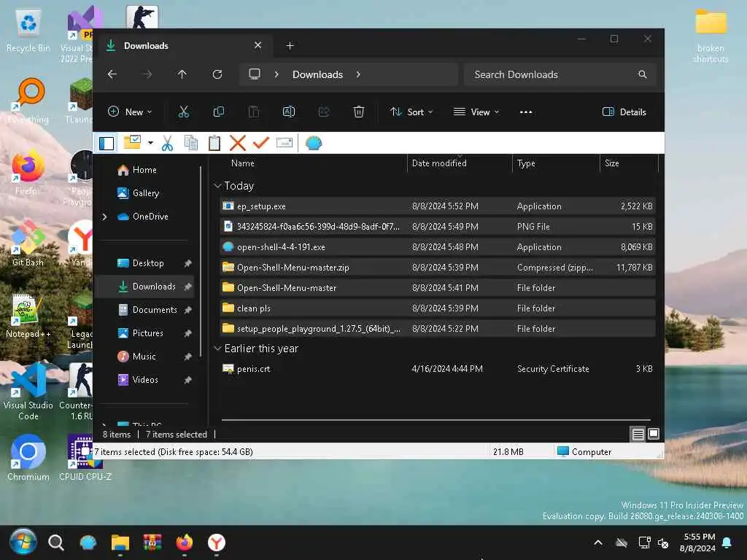The width and height of the screenshot is (747, 560).
Task: Open Documents in the navigation pane
Action: pos(155,310)
